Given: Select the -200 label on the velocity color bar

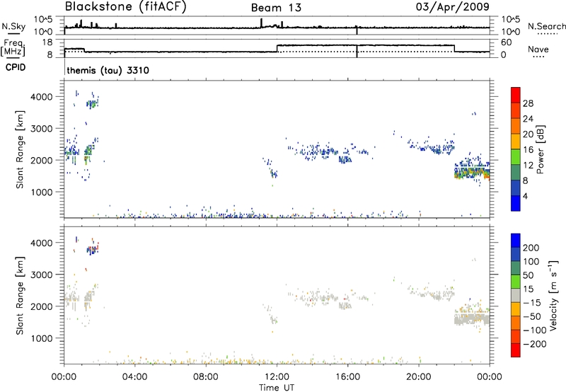Looking at the screenshot, I should (533, 344).
